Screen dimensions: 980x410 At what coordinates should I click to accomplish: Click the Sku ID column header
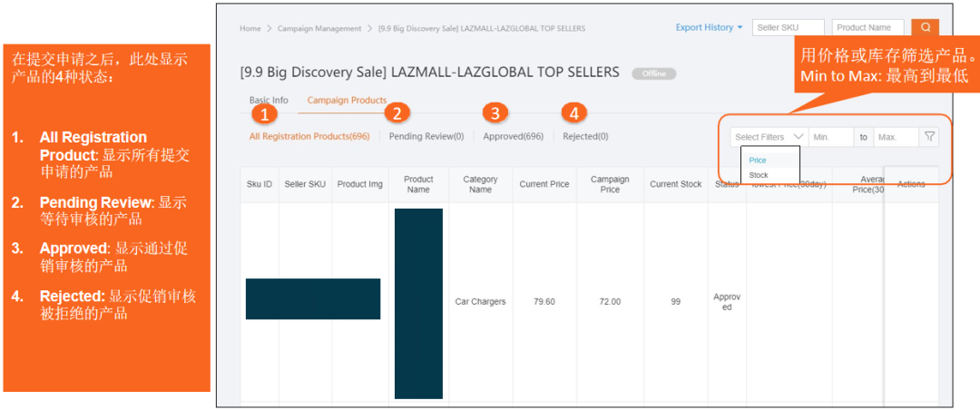tap(260, 184)
